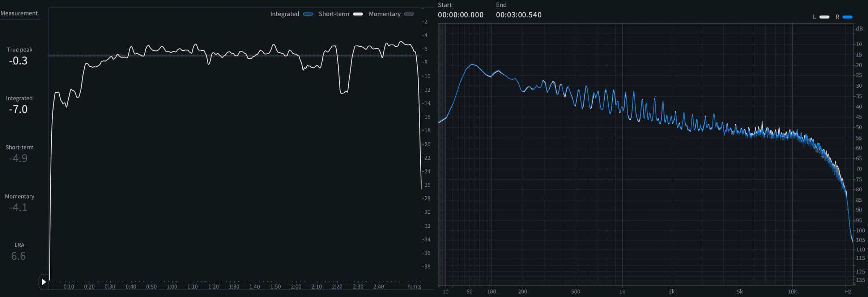This screenshot has height=297, width=868.
Task: Select the Momentary loudness value -4.1
Action: pyautogui.click(x=18, y=207)
